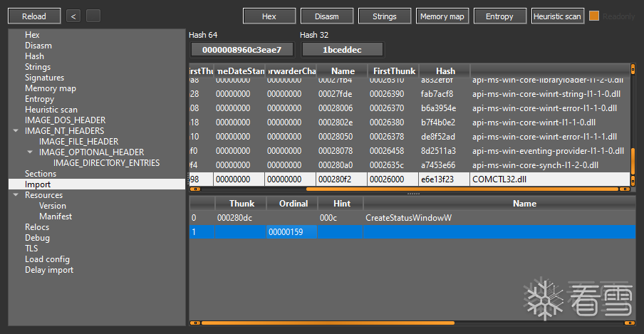
Task: Click the FirstThunk column header
Action: click(393, 71)
